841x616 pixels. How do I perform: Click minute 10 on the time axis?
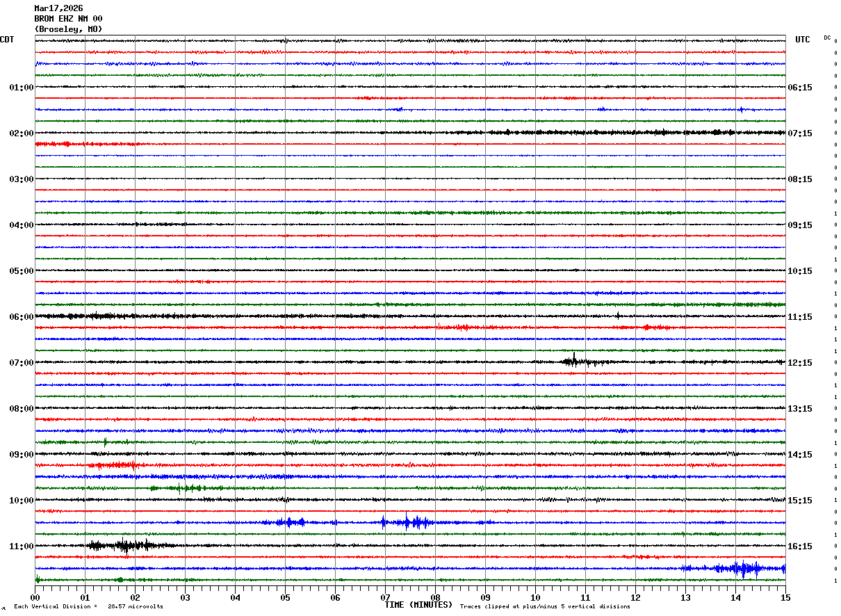(535, 597)
